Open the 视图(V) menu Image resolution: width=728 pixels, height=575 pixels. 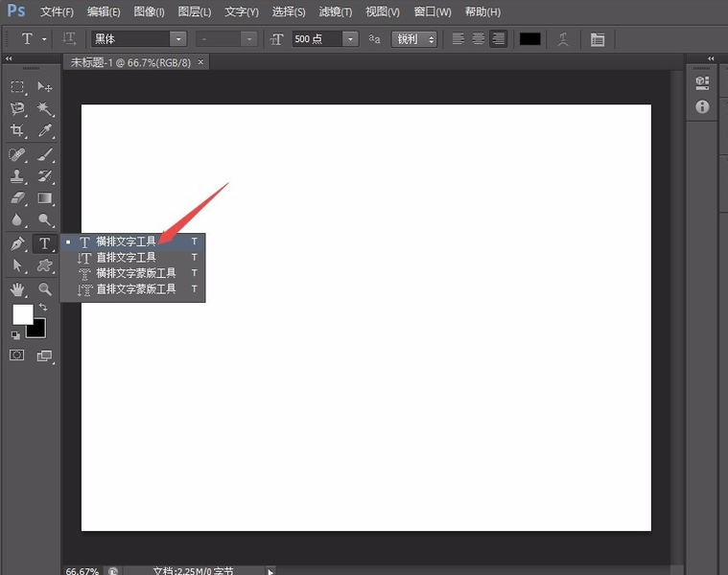(x=383, y=11)
